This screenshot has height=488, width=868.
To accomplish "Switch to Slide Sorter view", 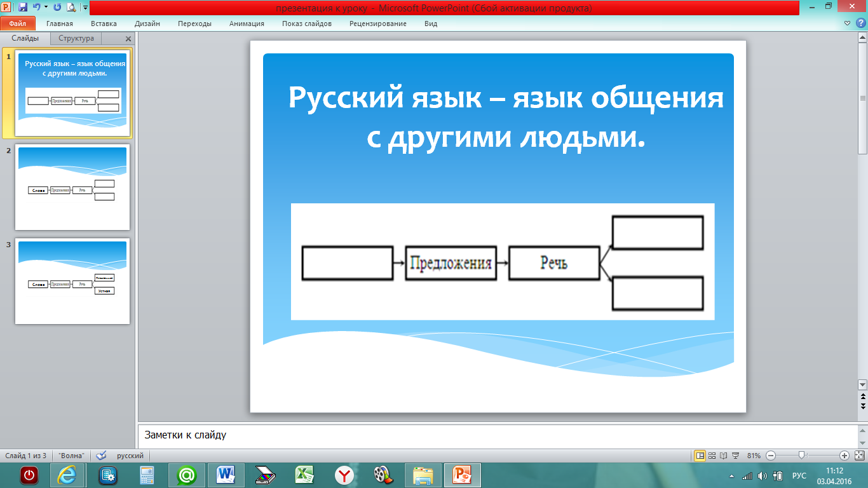I will coord(712,456).
